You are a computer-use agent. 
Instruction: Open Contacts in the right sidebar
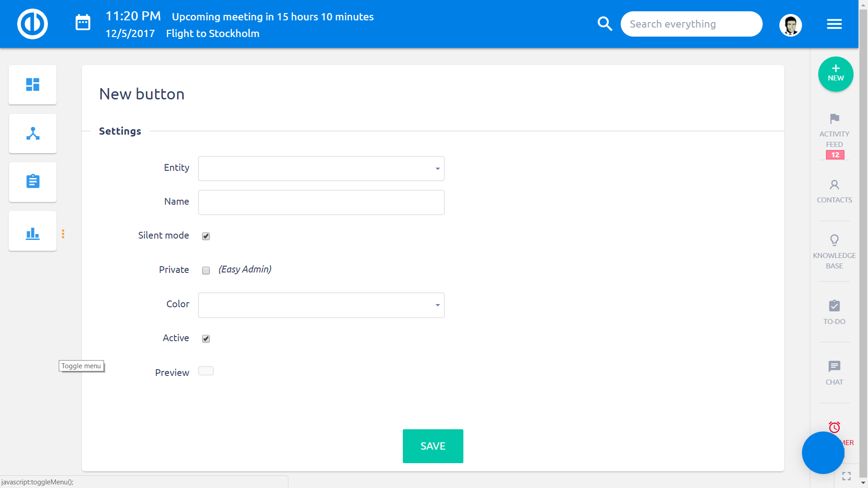coord(835,191)
